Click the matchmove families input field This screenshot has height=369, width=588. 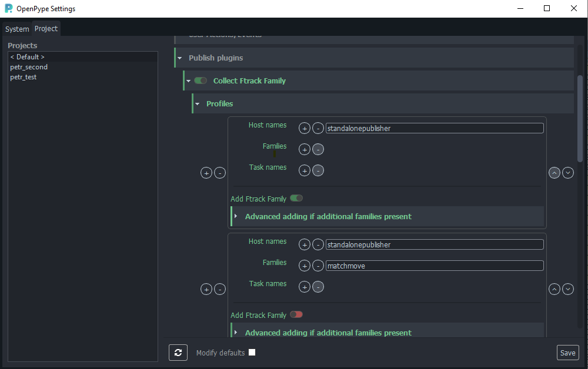[x=434, y=266]
